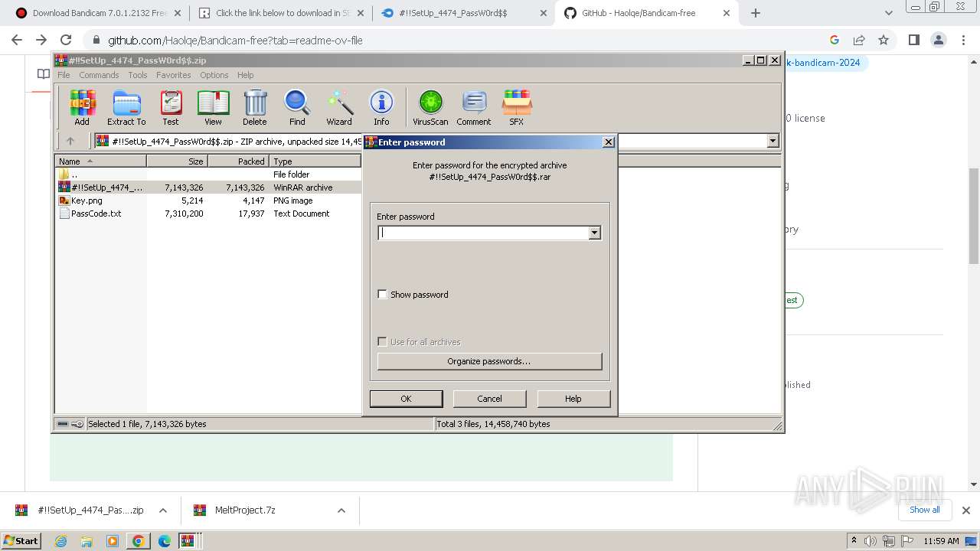
Task: Click the Google icon in address bar
Action: [835, 40]
